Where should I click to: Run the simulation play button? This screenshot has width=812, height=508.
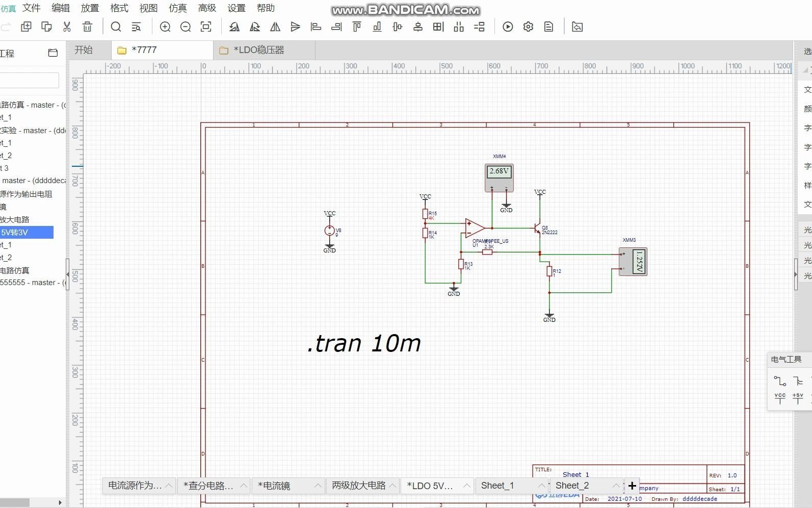point(508,27)
